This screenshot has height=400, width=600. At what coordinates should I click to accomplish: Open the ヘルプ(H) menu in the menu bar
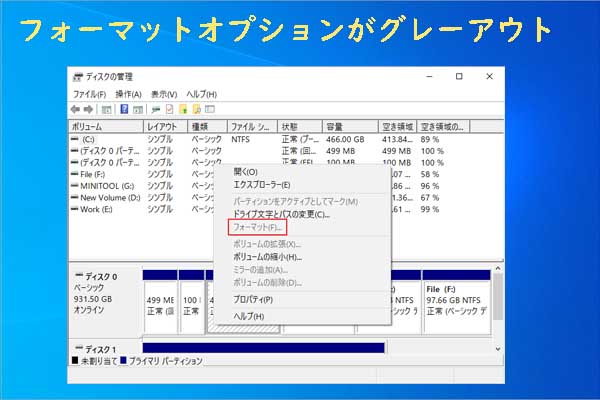pos(202,94)
